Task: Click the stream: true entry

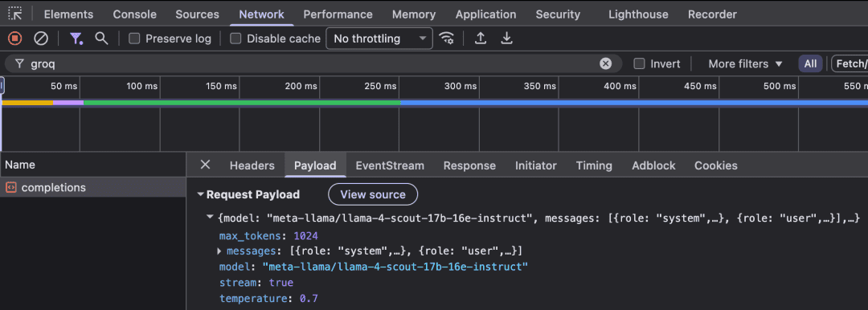Action: click(x=256, y=283)
